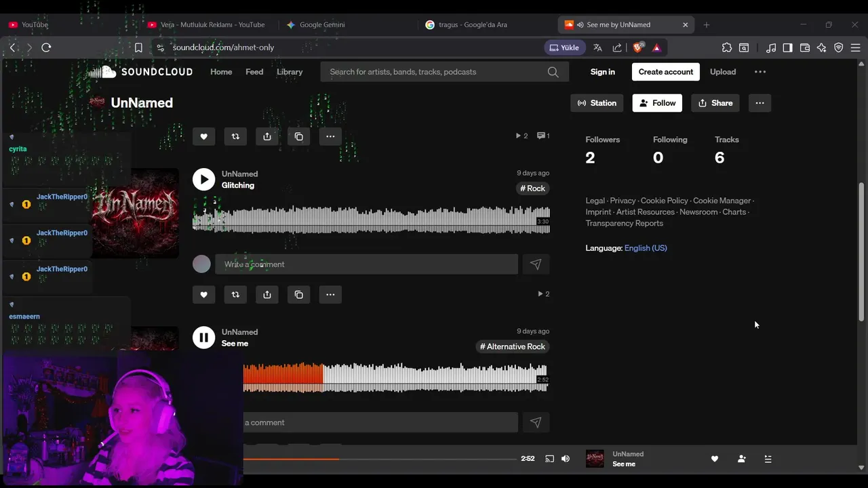This screenshot has height=488, width=868.
Task: Send comment on the See me track
Action: (536, 422)
